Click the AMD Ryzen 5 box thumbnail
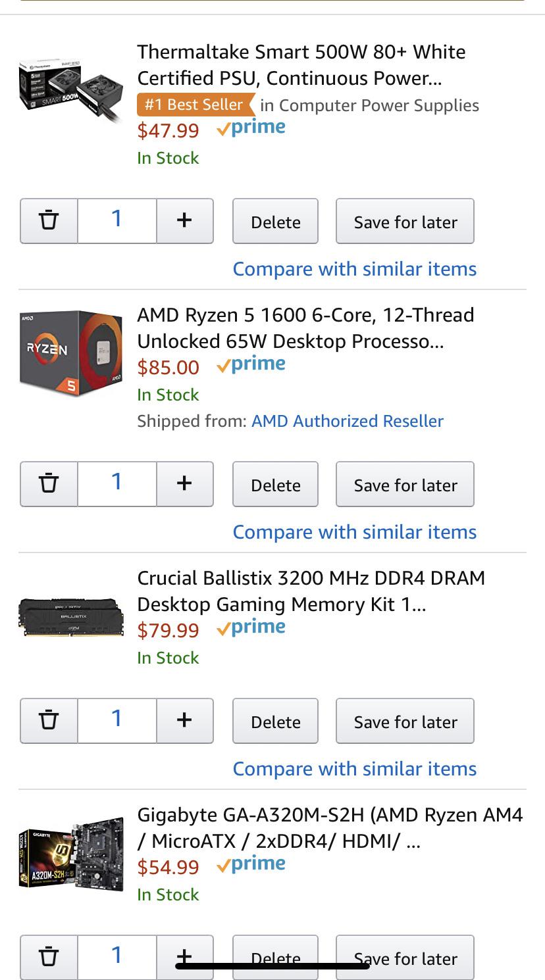The height and width of the screenshot is (980, 545). pyautogui.click(x=70, y=353)
